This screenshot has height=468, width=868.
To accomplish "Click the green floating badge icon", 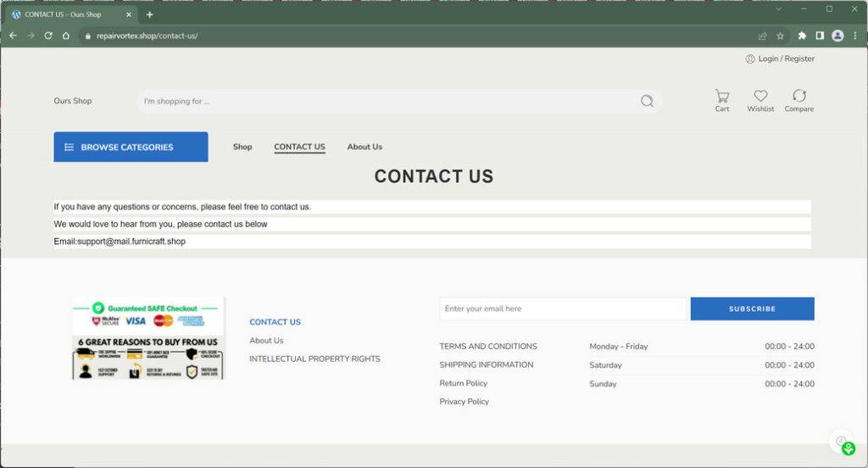I will (848, 448).
